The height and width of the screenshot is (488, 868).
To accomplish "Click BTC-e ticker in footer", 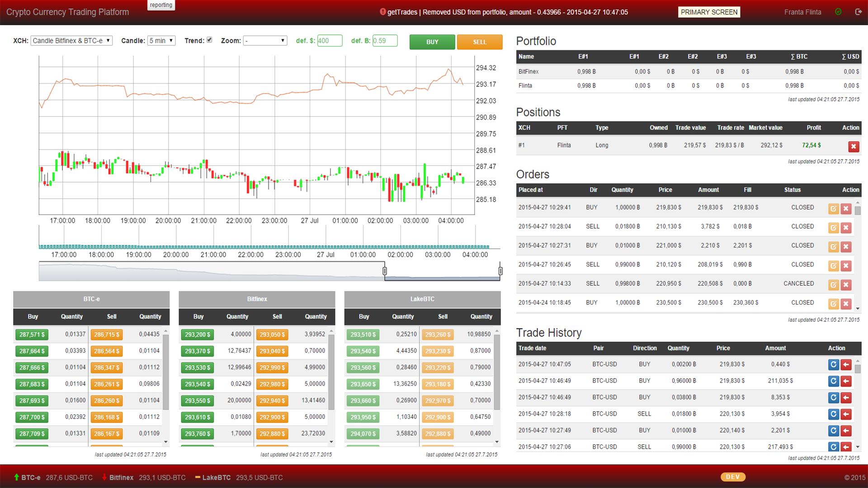I will (x=53, y=478).
